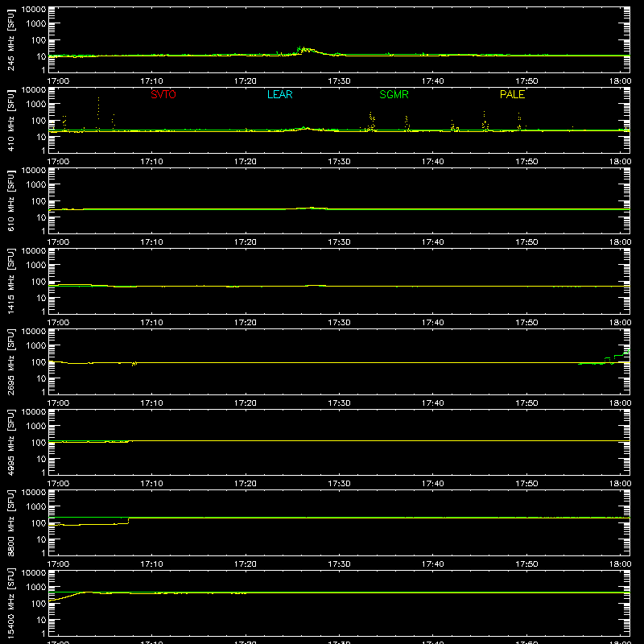Click the yellow PALE station label
This screenshot has height=644, width=644.
tap(512, 94)
